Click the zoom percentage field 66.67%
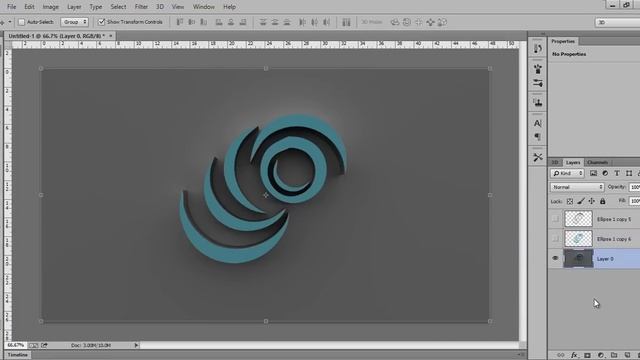 [x=16, y=345]
